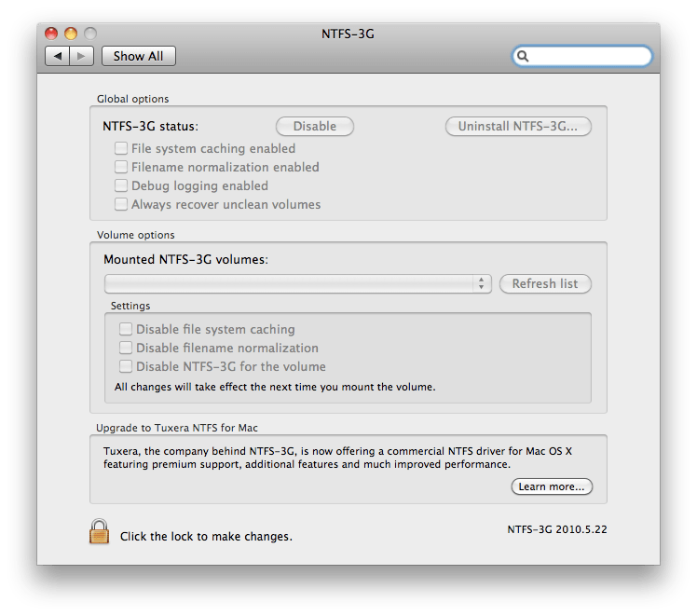Click the 'Volume options' section label
Screen dimensions: 697x616
135,235
